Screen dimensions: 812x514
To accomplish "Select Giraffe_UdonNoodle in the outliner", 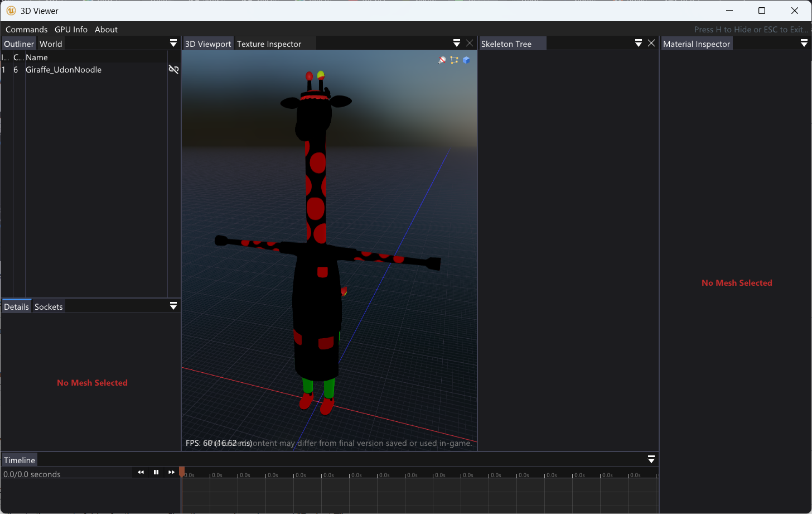I will coord(64,70).
